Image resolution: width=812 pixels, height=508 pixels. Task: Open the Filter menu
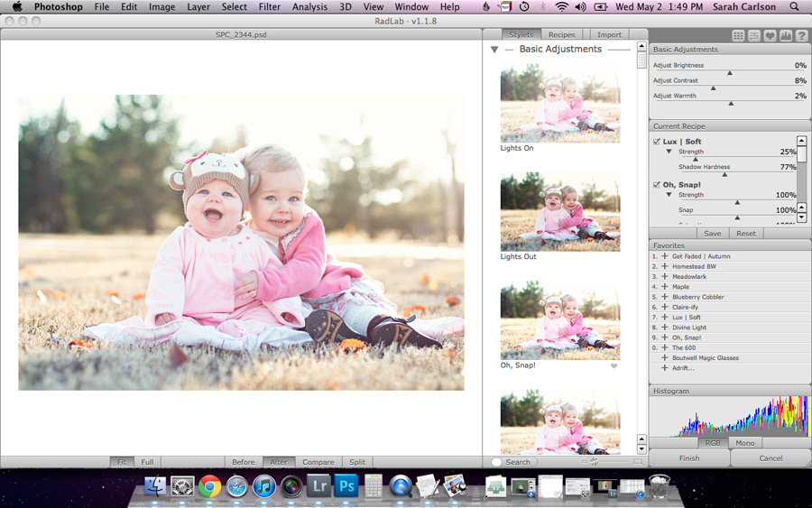point(269,6)
